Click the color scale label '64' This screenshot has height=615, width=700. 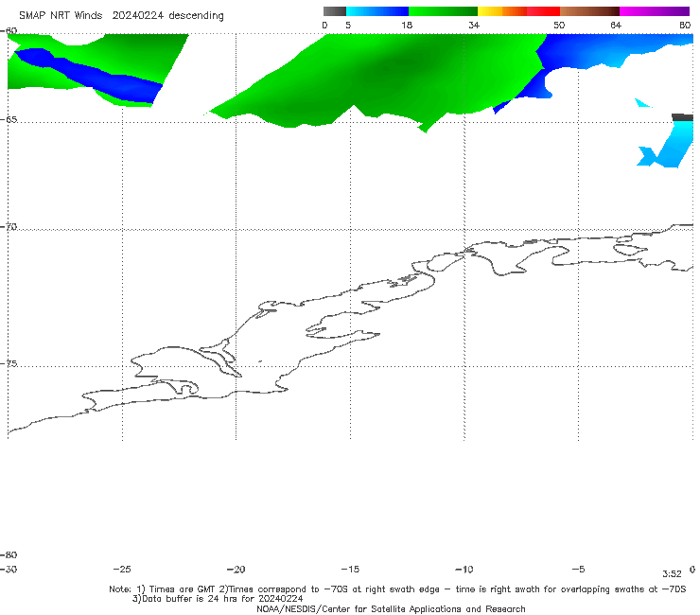(616, 25)
